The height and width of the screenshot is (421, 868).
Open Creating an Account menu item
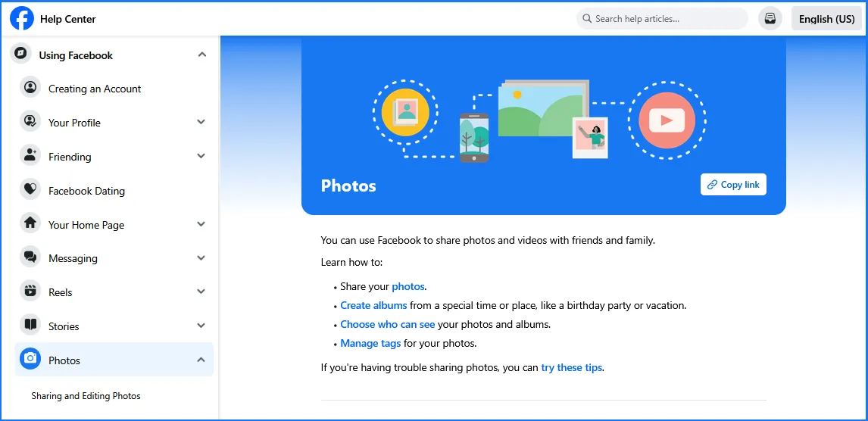114,89
